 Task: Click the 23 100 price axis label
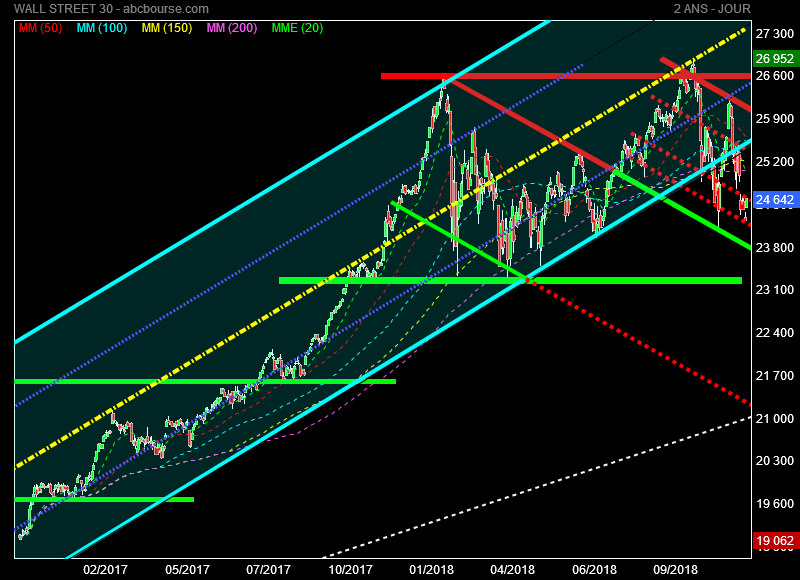point(774,290)
